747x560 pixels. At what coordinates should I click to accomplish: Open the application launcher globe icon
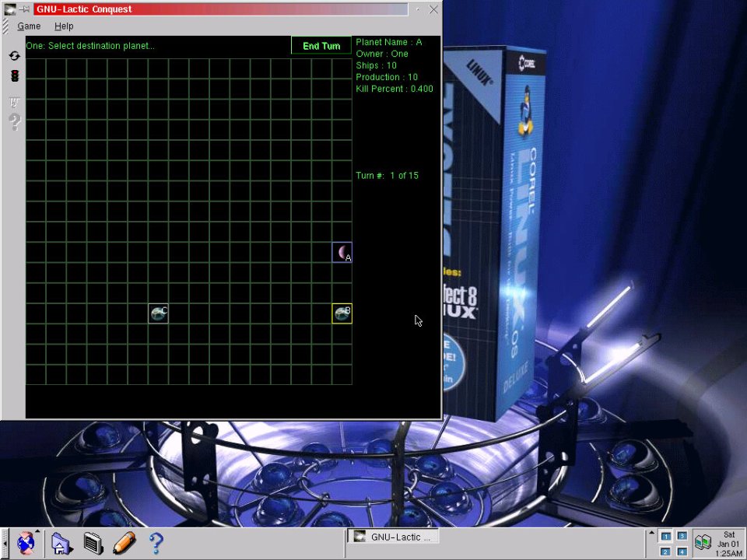point(26,543)
